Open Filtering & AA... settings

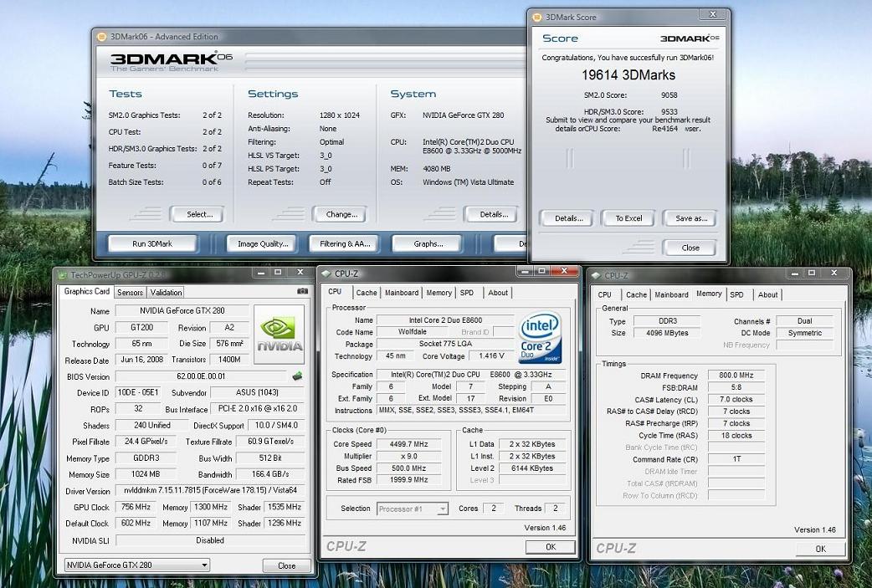(344, 244)
